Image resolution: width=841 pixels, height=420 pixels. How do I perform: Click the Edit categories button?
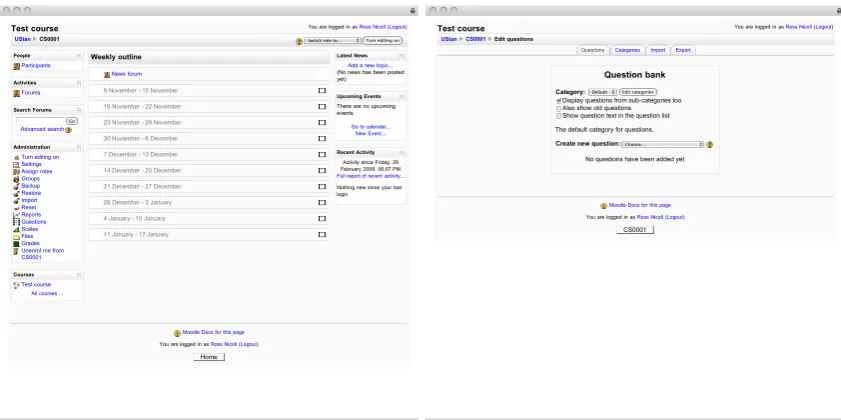pos(638,92)
